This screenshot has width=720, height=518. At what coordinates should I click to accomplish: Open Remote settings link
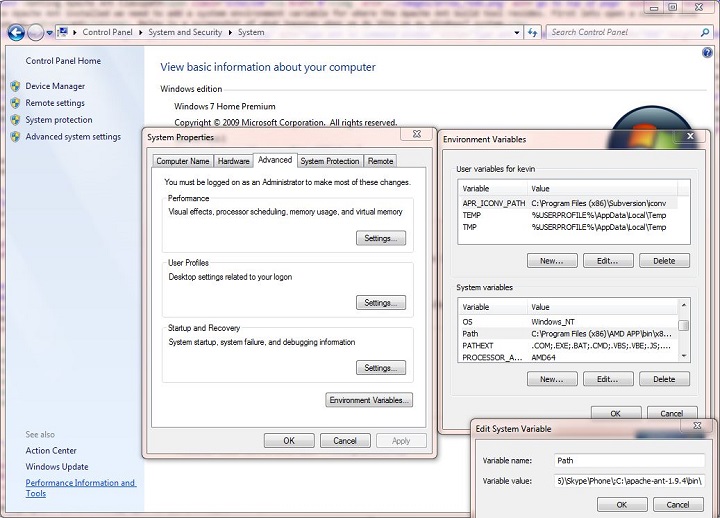tap(55, 103)
